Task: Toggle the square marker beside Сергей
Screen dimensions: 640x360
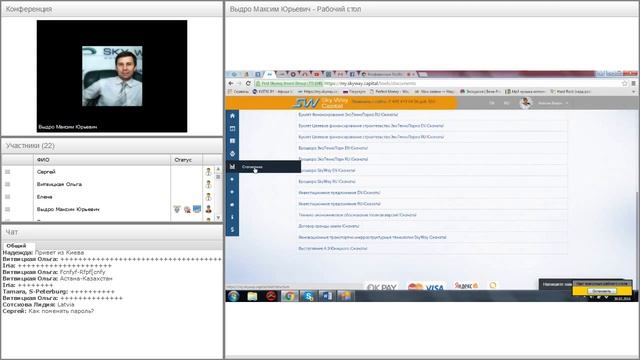Action: 7,172
